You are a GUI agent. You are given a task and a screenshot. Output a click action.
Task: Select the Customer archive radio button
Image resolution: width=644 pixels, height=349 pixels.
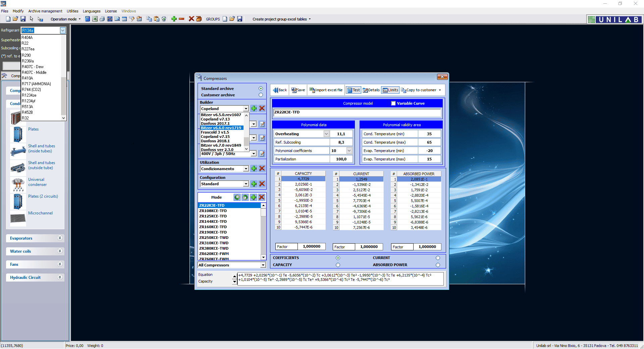(x=261, y=95)
